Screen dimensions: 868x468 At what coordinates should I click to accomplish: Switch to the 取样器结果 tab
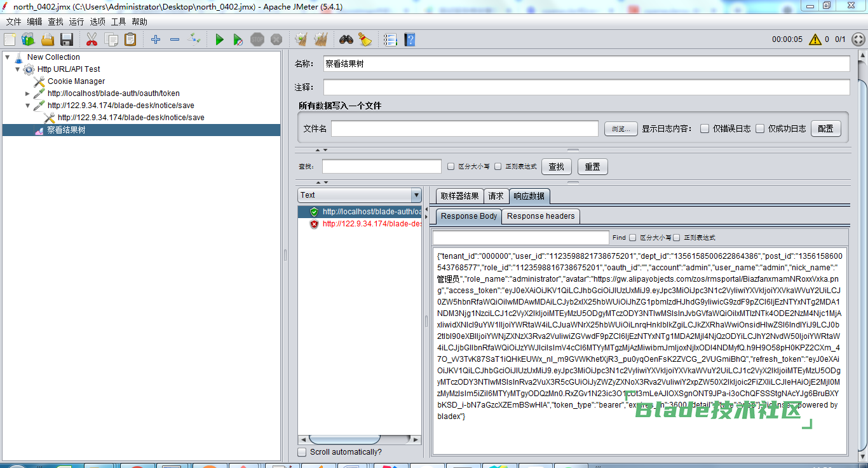(460, 196)
